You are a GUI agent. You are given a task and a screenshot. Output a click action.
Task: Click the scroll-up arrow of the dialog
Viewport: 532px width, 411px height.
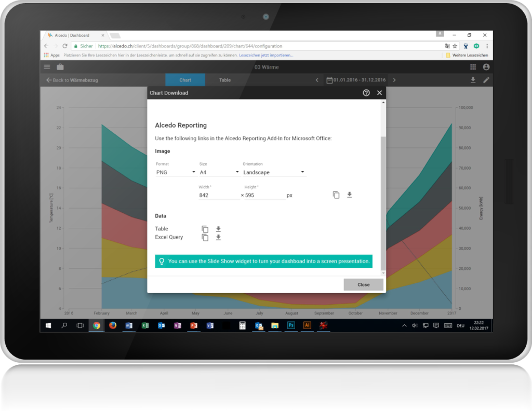[383, 102]
